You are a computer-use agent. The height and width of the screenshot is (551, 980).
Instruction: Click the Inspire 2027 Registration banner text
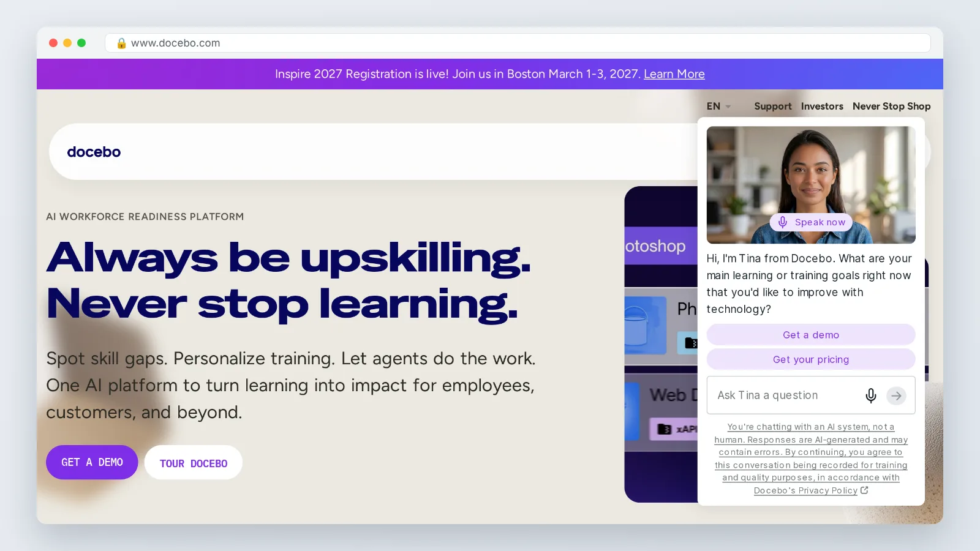coord(458,74)
